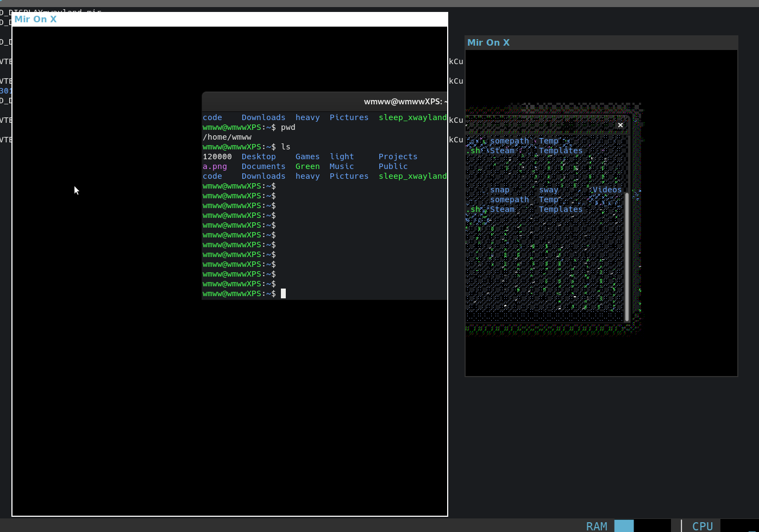759x532 pixels.
Task: Select the pwd command text
Action: pos(288,127)
